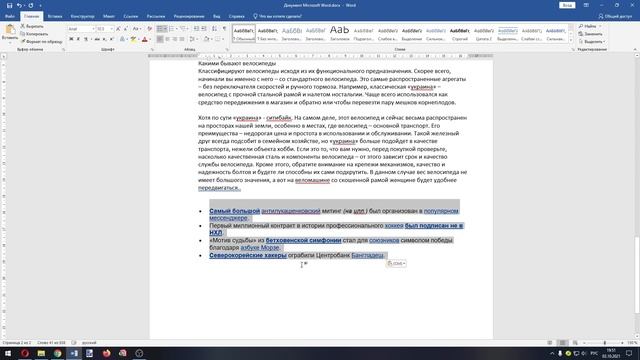Open the Opera browser from the taskbar
The image size is (640, 360).
(x=24, y=353)
